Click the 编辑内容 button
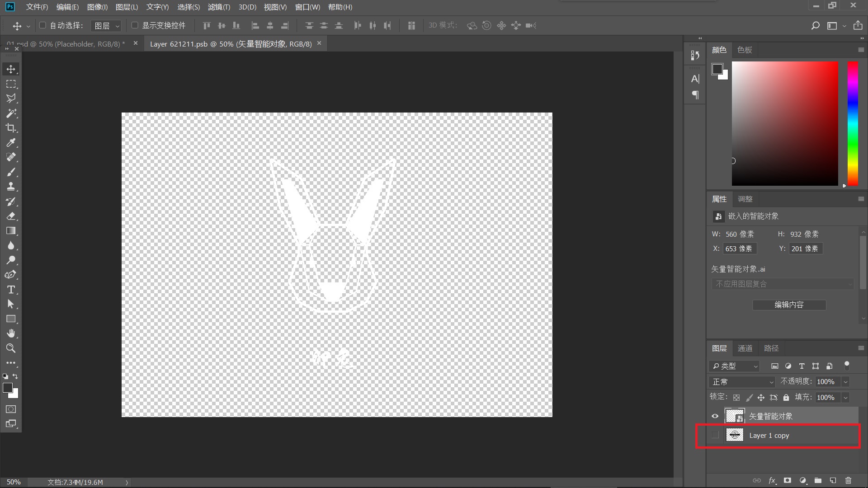This screenshot has height=488, width=868. click(789, 305)
